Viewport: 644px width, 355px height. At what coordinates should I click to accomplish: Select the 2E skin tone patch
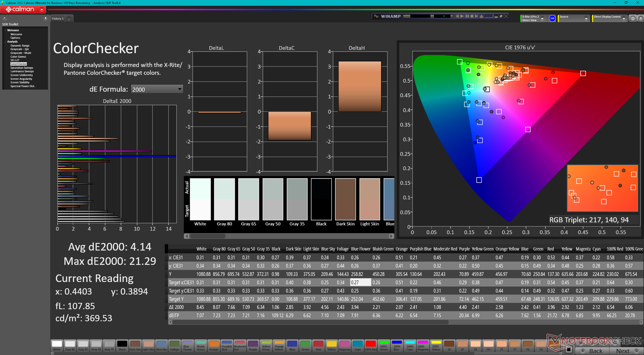[449, 346]
